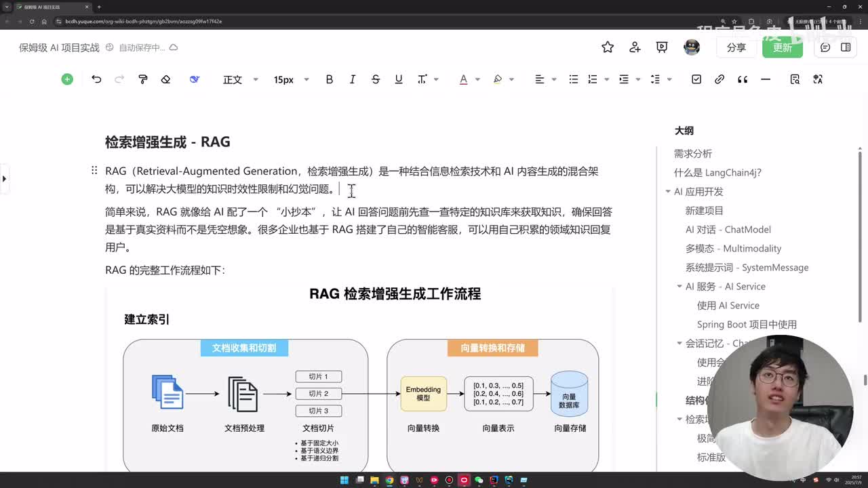Expand the collapsed left sidebar arrow
The image size is (868, 488).
(x=4, y=179)
